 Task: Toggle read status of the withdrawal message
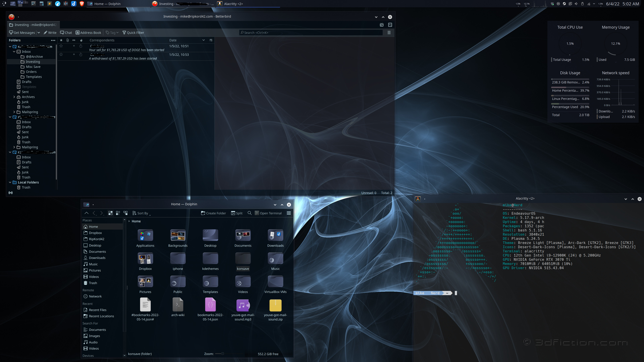[x=74, y=54]
